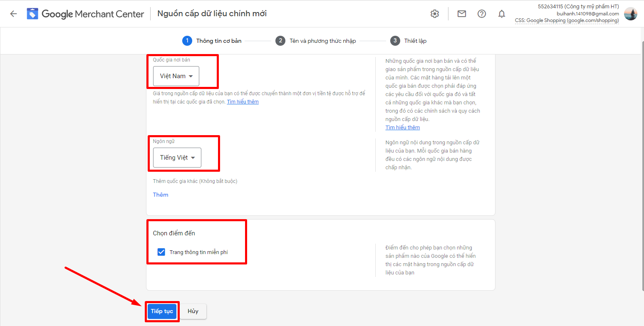Click the help question mark icon

pyautogui.click(x=482, y=14)
